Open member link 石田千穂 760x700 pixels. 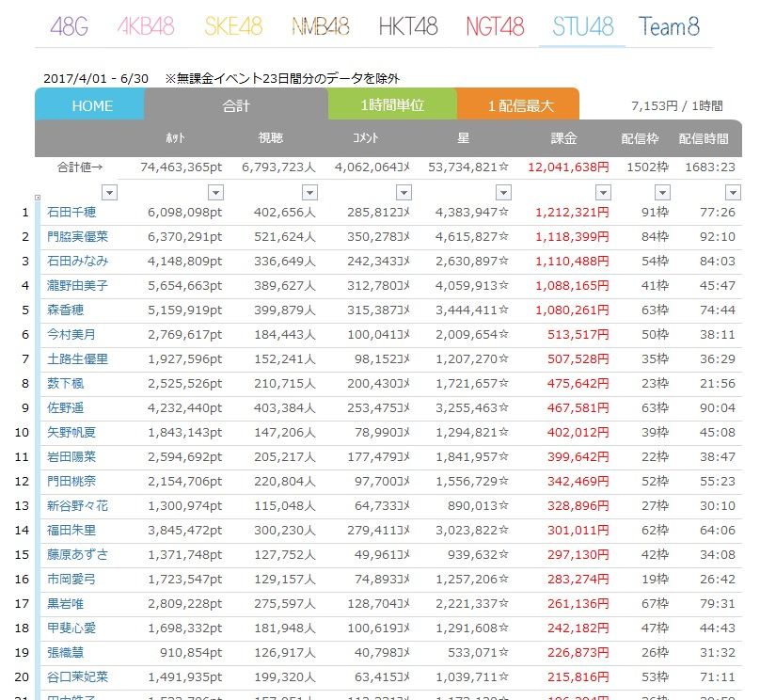pos(71,213)
